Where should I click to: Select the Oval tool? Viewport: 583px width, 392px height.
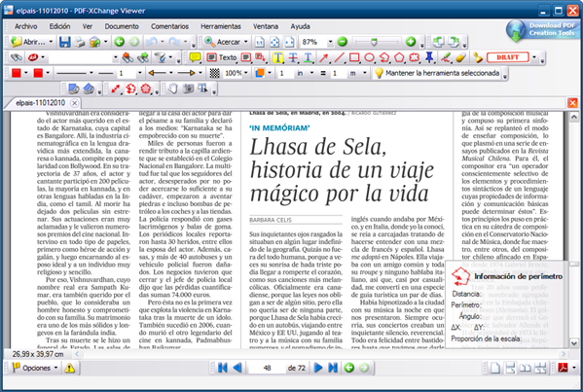point(369,57)
